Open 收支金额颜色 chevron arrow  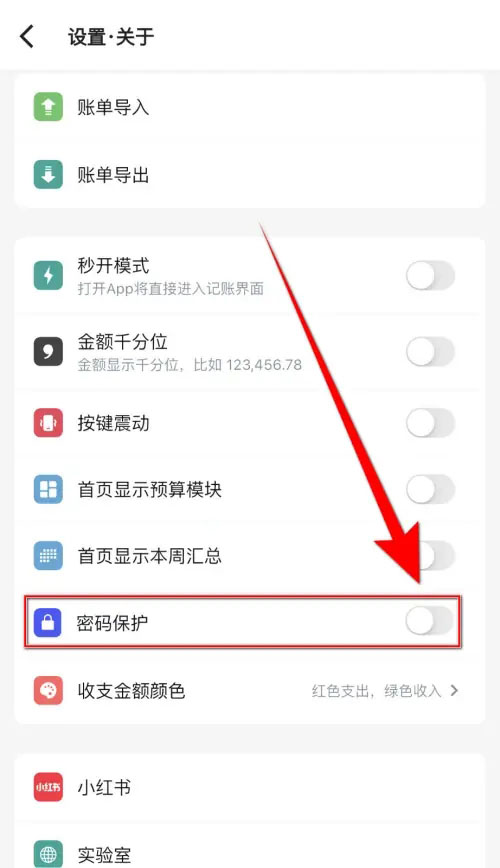coord(454,690)
